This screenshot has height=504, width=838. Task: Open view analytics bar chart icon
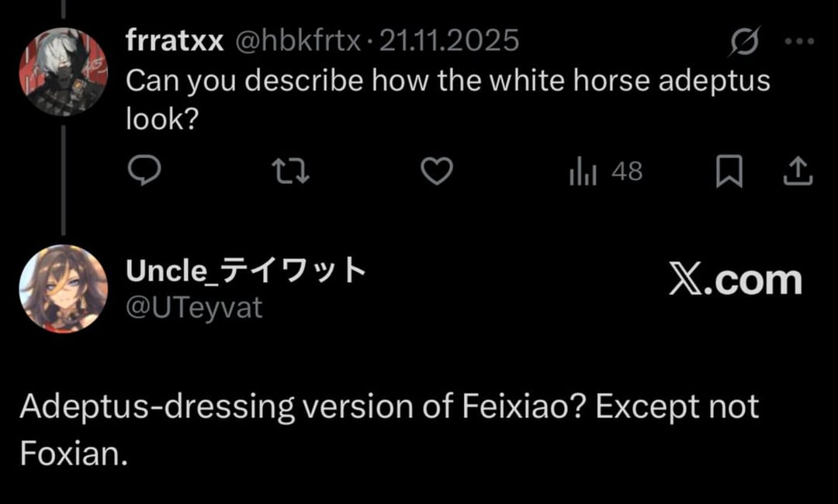coord(583,172)
